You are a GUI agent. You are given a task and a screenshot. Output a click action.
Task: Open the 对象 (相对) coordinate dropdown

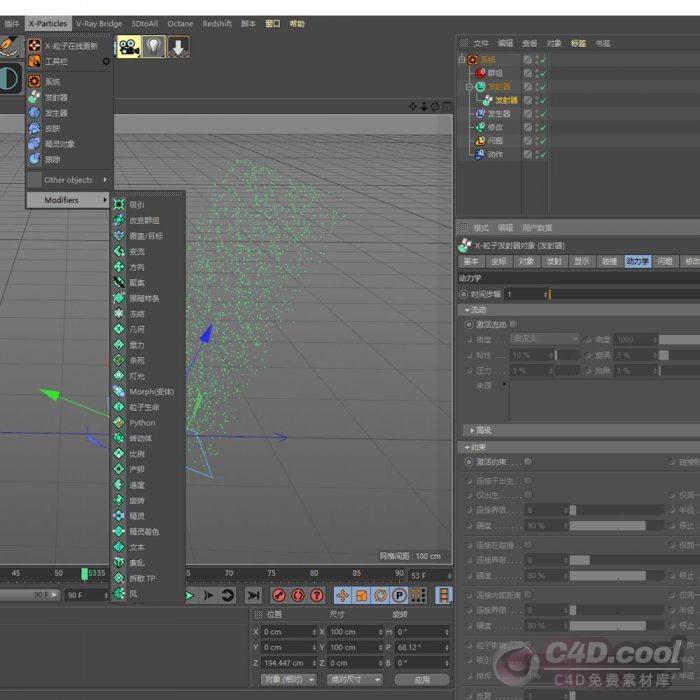pyautogui.click(x=288, y=679)
